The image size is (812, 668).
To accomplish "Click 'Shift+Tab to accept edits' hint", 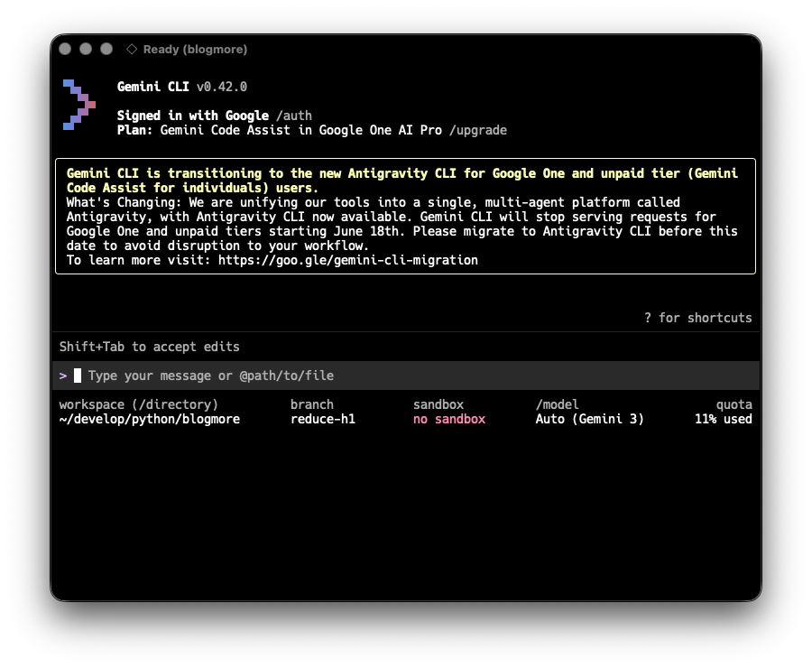I will 149,347.
